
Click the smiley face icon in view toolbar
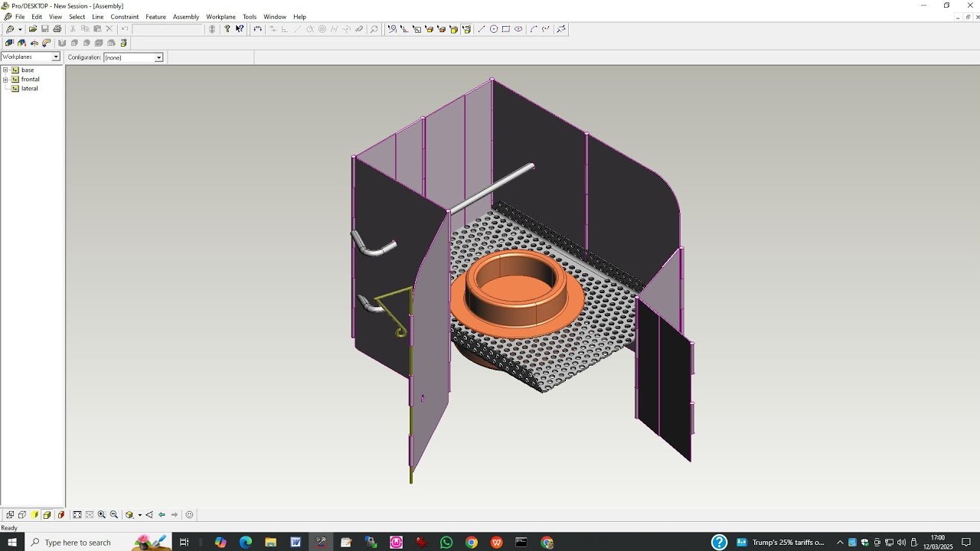190,515
